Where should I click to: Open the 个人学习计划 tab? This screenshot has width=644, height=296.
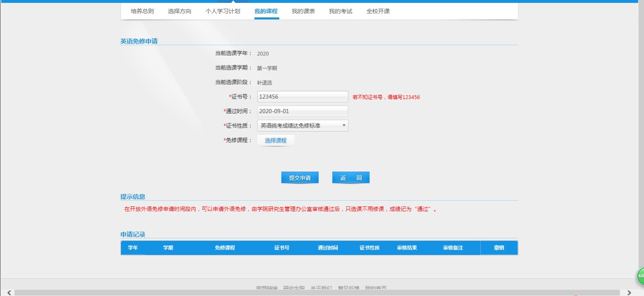coord(223,11)
